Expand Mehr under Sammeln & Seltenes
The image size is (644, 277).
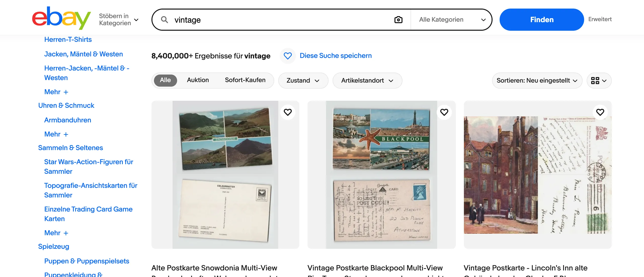tap(56, 233)
